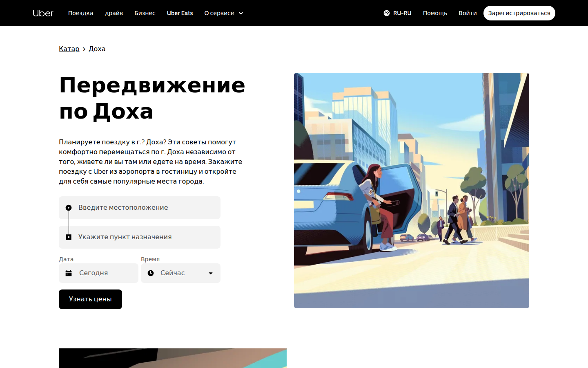This screenshot has height=368, width=588.
Task: Open Uber Eats link in header
Action: point(180,13)
